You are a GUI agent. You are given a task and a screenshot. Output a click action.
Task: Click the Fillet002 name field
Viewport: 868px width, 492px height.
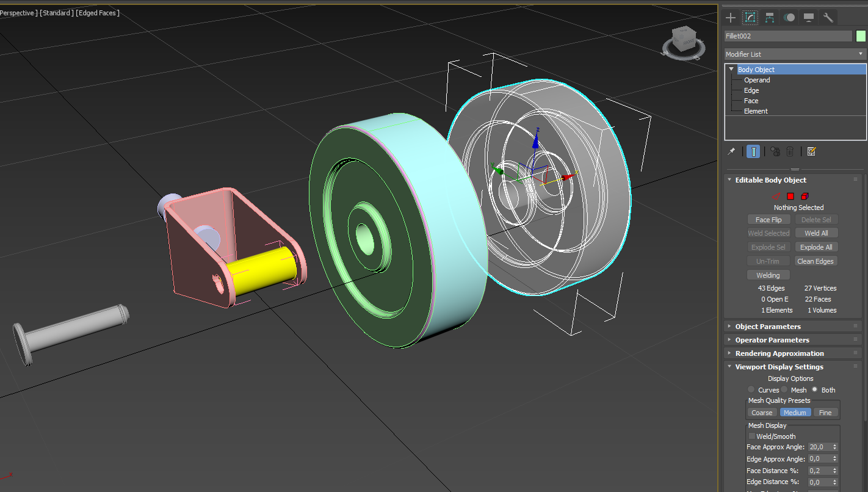[787, 35]
